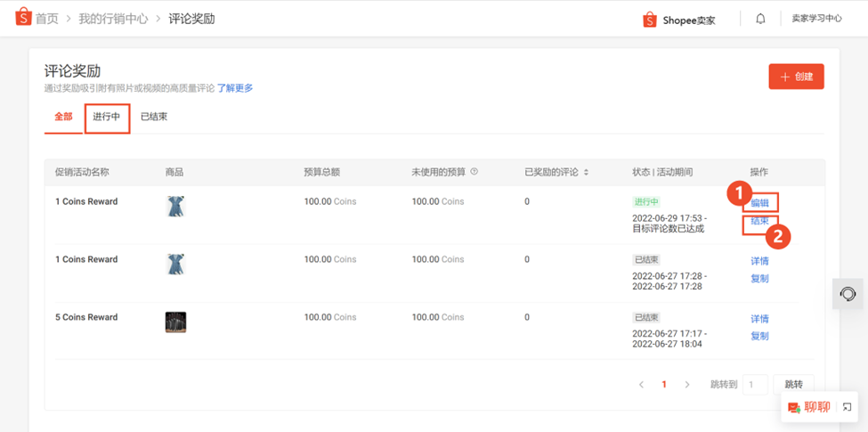Viewport: 868px width, 432px height.
Task: Click the 5 Coins Reward product thumbnail
Action: click(175, 322)
